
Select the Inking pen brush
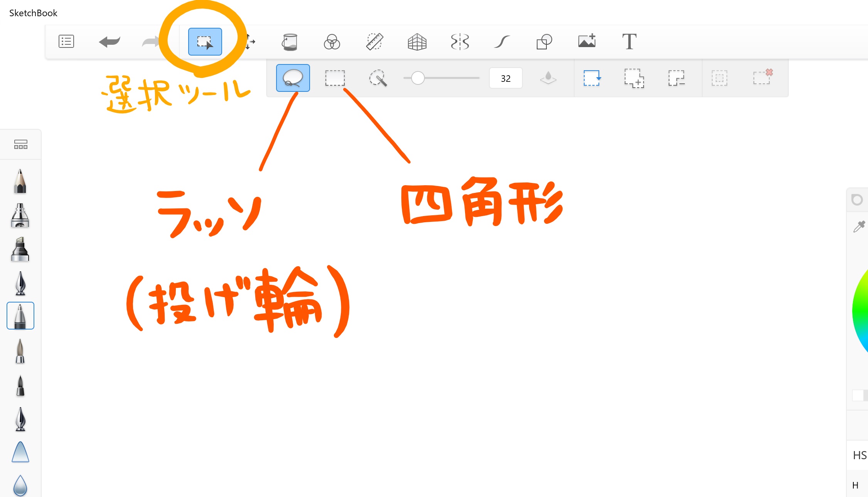pos(20,283)
